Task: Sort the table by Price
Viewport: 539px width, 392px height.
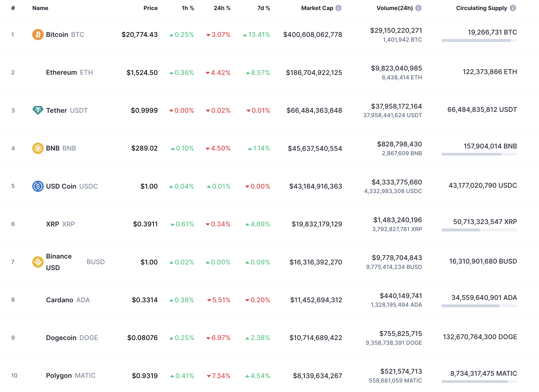Action: 150,8
